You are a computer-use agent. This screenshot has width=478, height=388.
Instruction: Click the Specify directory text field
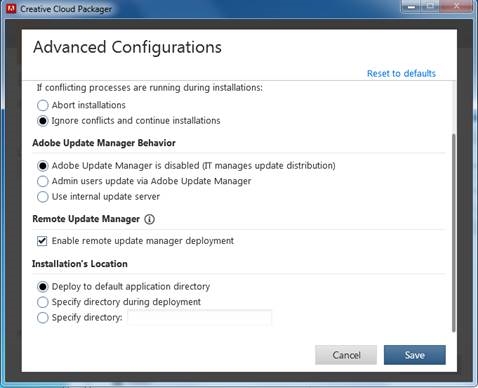pyautogui.click(x=199, y=317)
